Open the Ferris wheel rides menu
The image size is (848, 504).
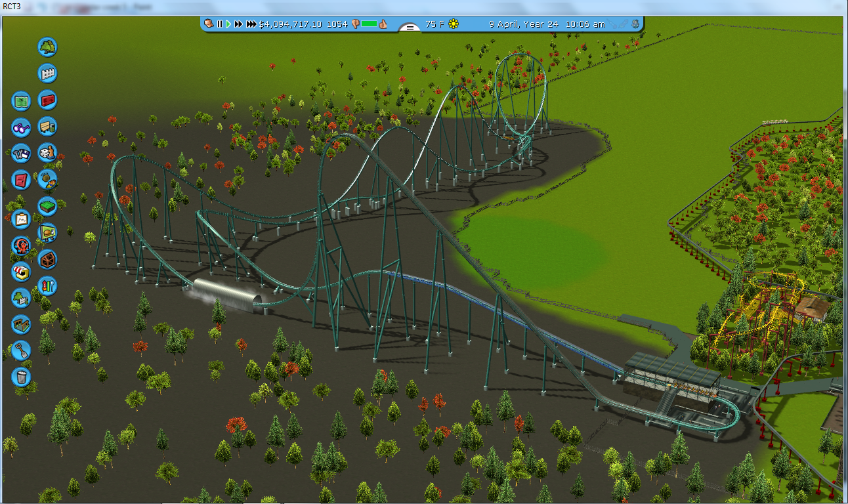click(22, 245)
